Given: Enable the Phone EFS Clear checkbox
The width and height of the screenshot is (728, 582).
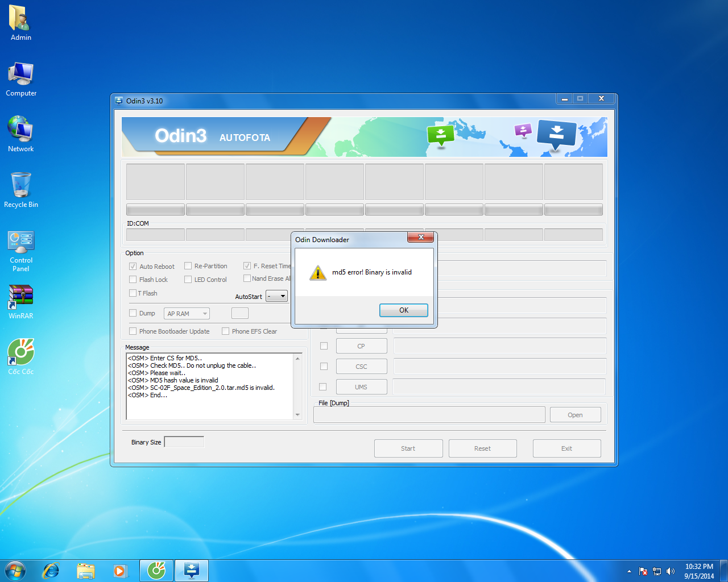Looking at the screenshot, I should (225, 331).
